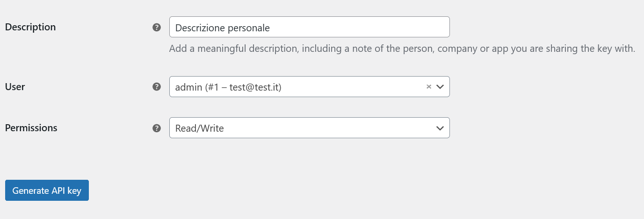The image size is (644, 219).
Task: Click the "admin (#1" text in the User selector
Action: click(x=196, y=87)
